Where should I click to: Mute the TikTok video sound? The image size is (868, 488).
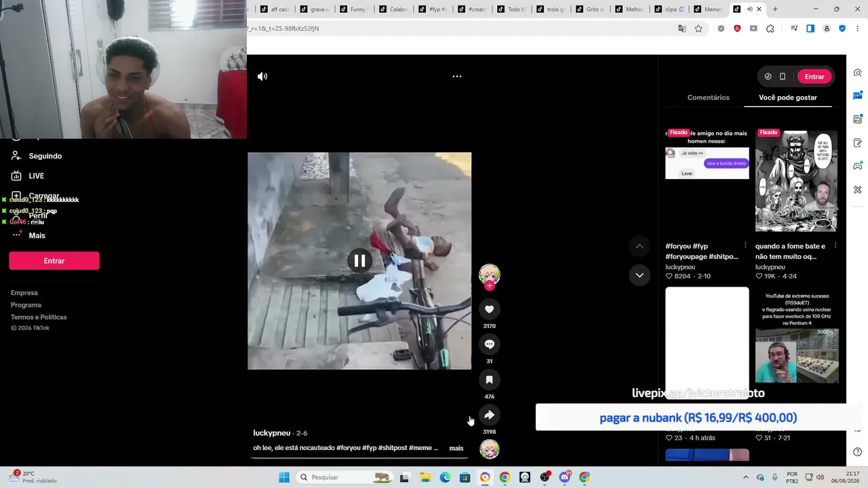point(262,77)
